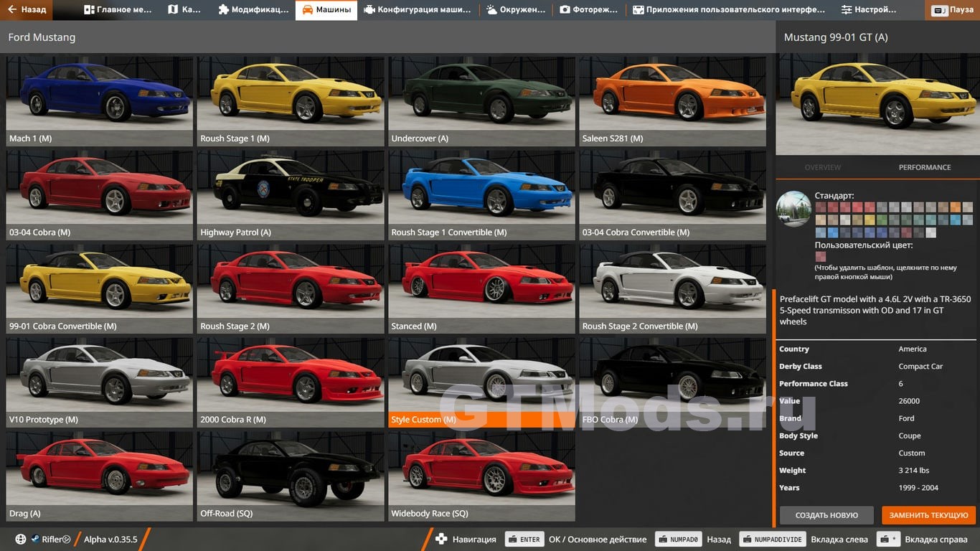Select Roush Stage 1 Convertible (M)

(482, 195)
